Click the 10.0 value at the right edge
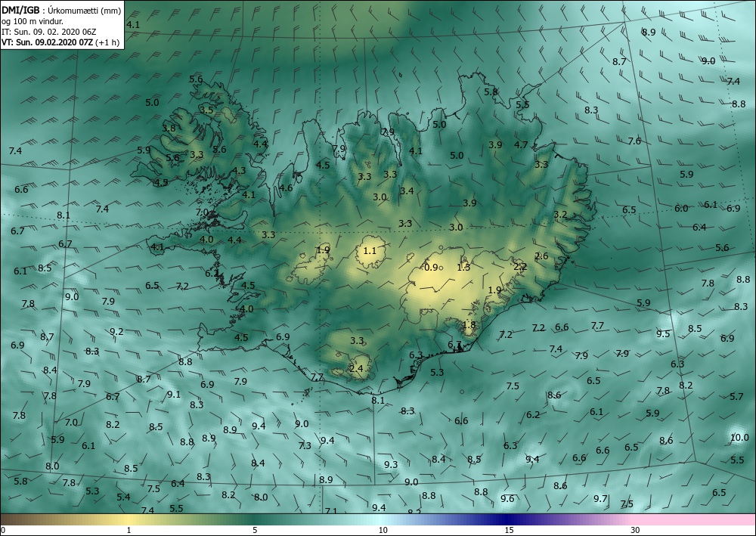The width and height of the screenshot is (756, 536). tap(739, 438)
